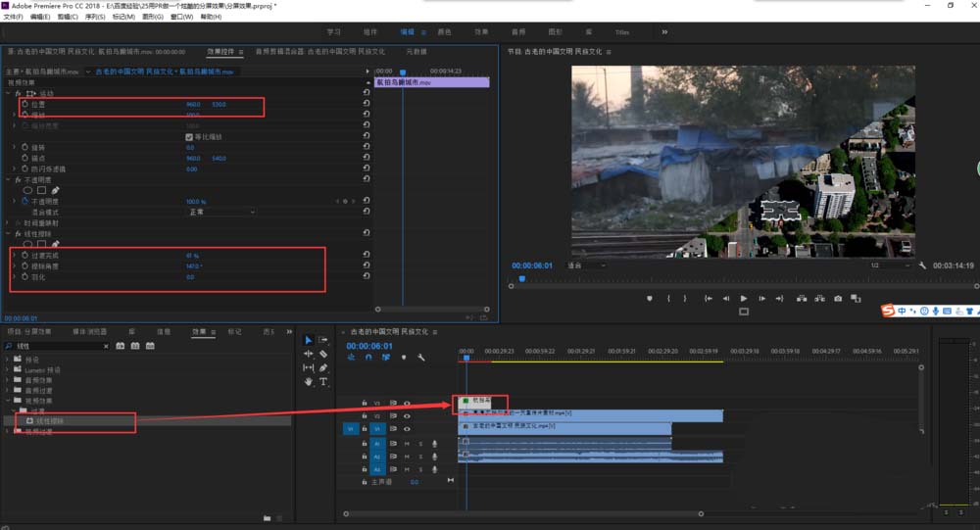
Task: Open the 混合模式 blend mode dropdown
Action: pyautogui.click(x=221, y=213)
